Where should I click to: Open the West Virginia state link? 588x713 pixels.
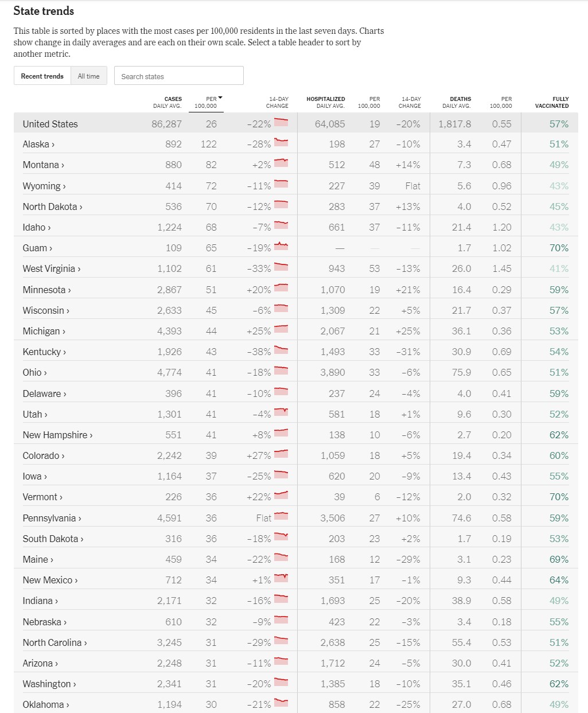click(52, 268)
